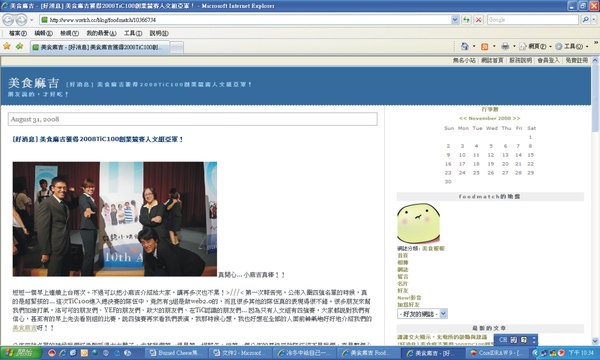
Task: Open the 檢視(V) menu
Action: tap(69, 34)
